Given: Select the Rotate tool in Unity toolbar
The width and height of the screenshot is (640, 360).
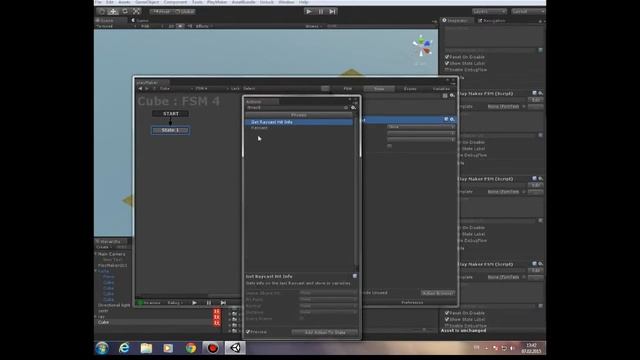Looking at the screenshot, I should [x=125, y=11].
